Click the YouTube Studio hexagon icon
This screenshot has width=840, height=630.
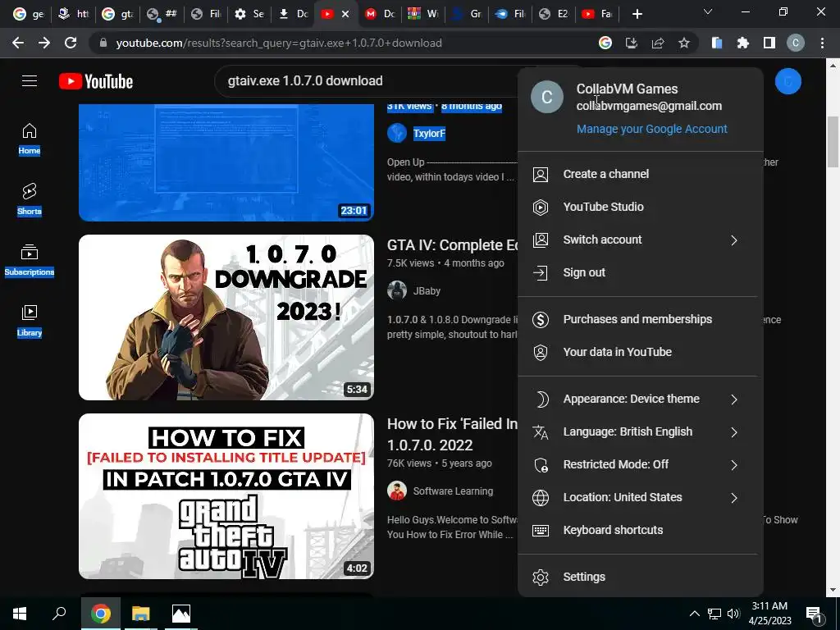tap(541, 207)
